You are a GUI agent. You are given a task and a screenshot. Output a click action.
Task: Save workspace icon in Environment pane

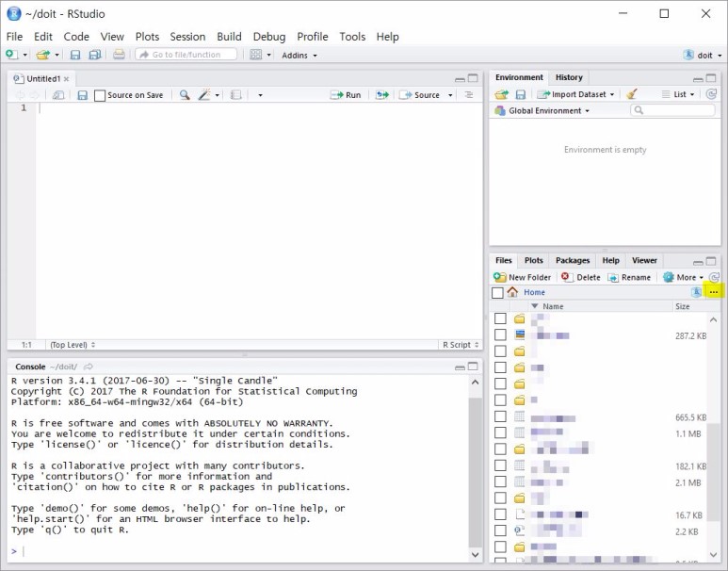(521, 95)
